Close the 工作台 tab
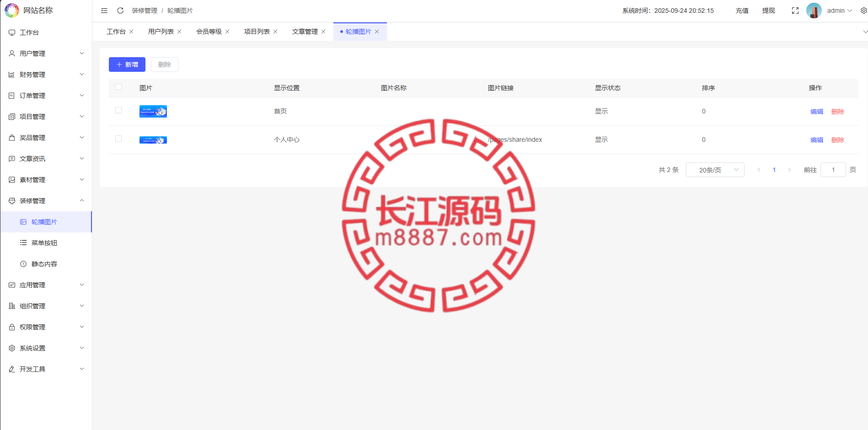 pos(131,32)
